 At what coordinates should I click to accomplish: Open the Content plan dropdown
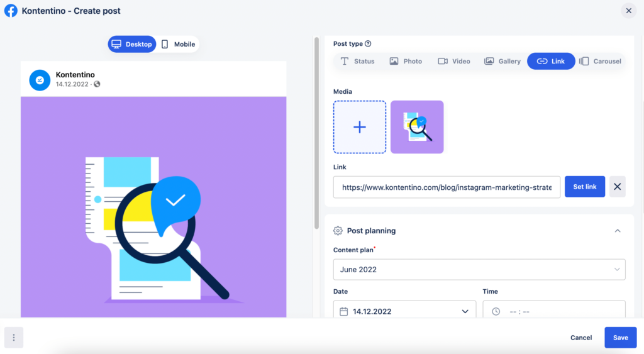click(x=479, y=269)
